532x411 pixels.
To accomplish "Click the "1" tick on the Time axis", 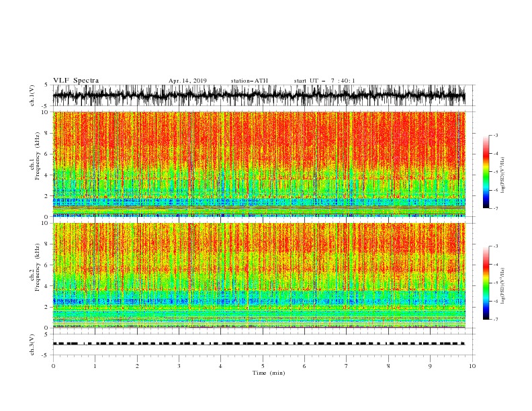I will click(x=95, y=366).
